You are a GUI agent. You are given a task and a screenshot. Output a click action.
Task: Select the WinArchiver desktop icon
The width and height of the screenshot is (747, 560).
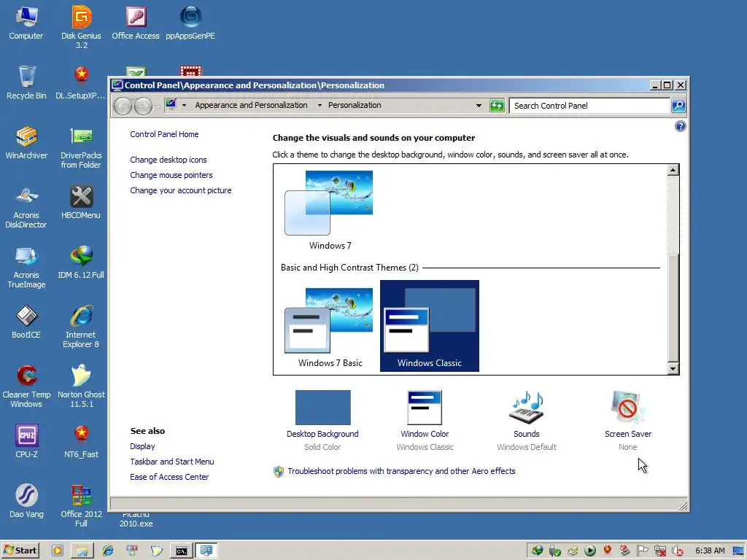point(26,142)
